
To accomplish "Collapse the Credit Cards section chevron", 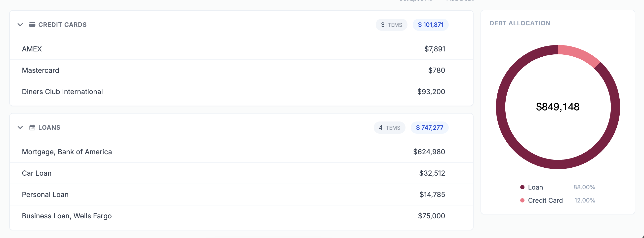I will click(20, 25).
